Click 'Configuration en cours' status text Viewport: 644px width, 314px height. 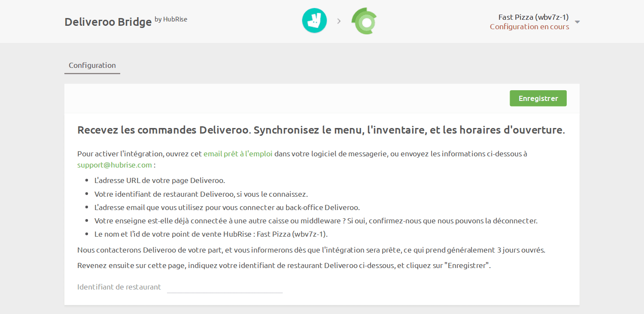(x=529, y=27)
